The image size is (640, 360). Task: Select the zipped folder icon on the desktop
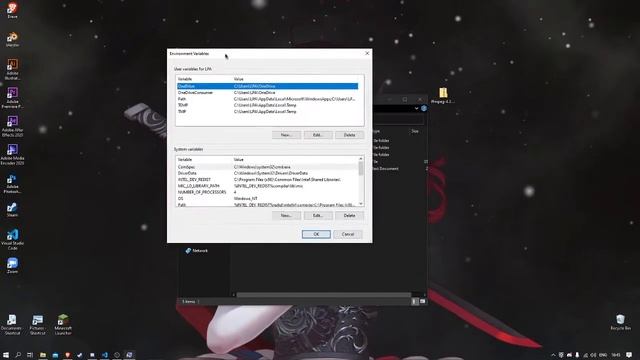(x=443, y=95)
